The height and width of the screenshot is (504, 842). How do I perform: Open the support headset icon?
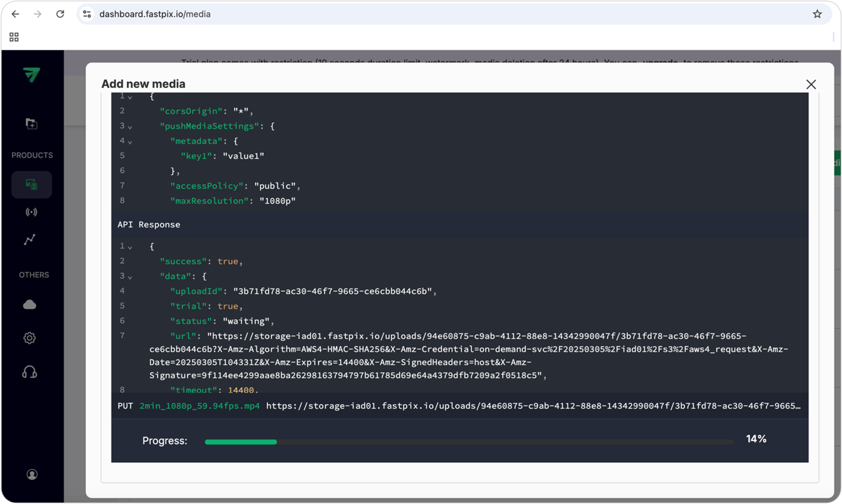30,372
